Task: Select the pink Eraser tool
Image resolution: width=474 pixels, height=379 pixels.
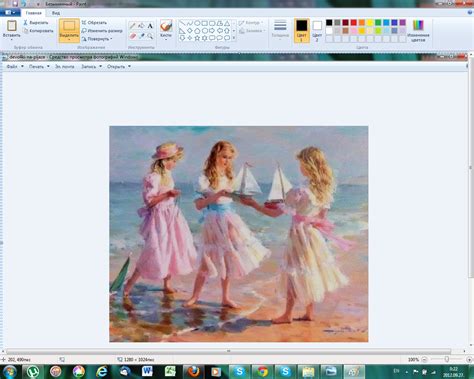Action: tap(133, 36)
